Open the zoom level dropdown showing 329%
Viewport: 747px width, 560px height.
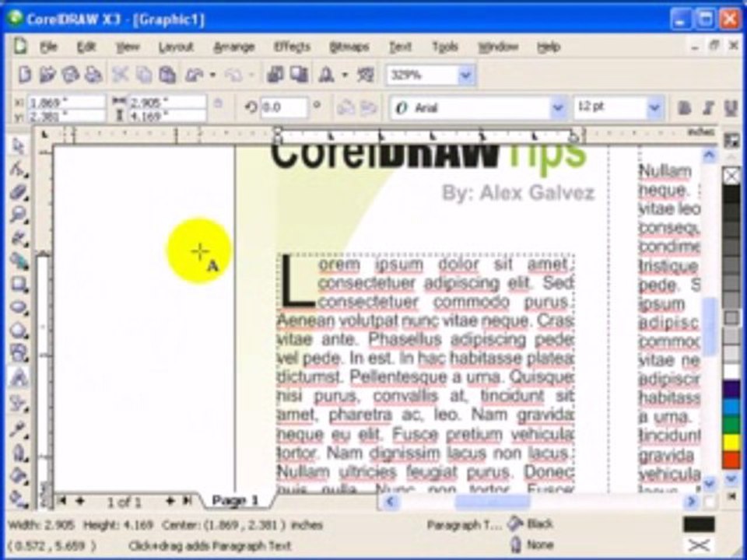pyautogui.click(x=465, y=75)
